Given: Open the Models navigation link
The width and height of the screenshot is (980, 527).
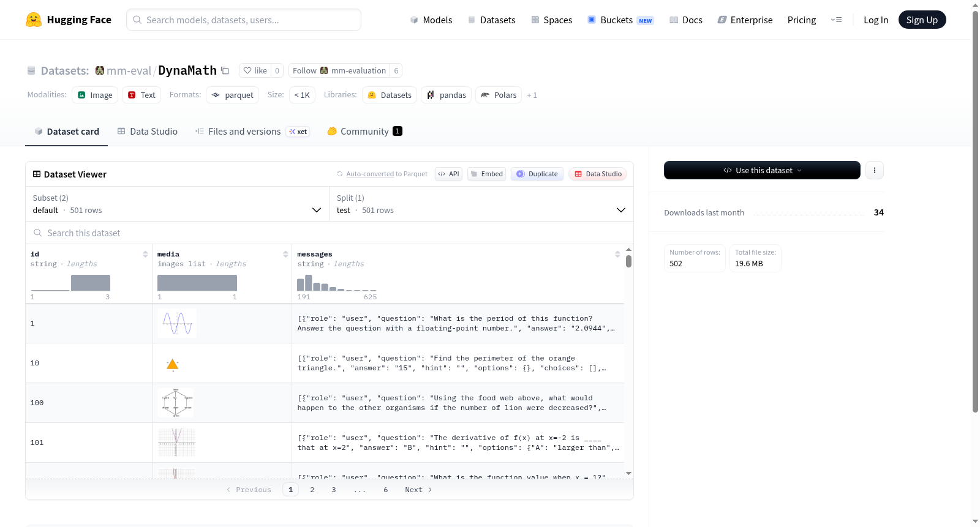Looking at the screenshot, I should pos(431,20).
